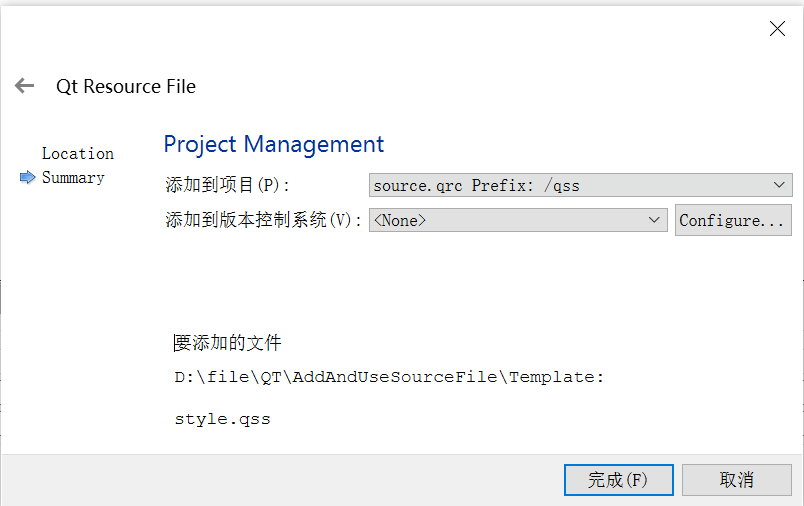Click the Project Management heading
Viewport: 804px width, 506px height.
273,144
